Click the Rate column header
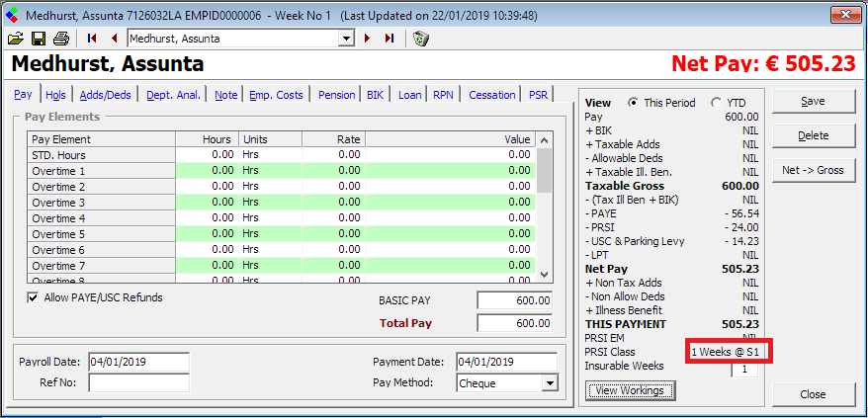The width and height of the screenshot is (868, 418). tap(334, 139)
